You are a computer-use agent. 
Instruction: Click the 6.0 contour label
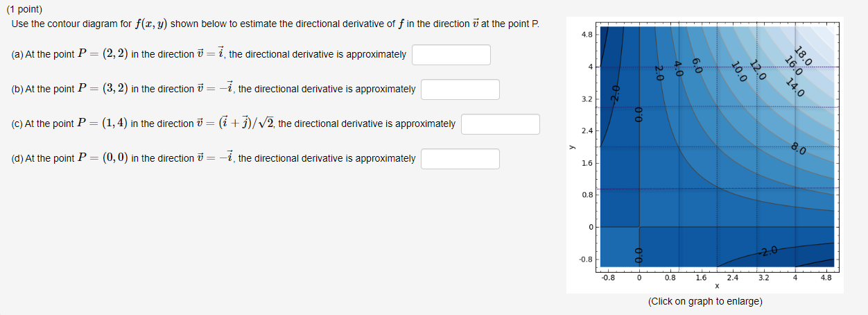click(x=697, y=67)
